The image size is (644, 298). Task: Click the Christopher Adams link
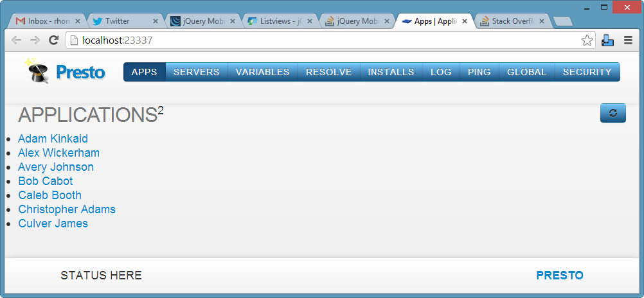(x=67, y=209)
